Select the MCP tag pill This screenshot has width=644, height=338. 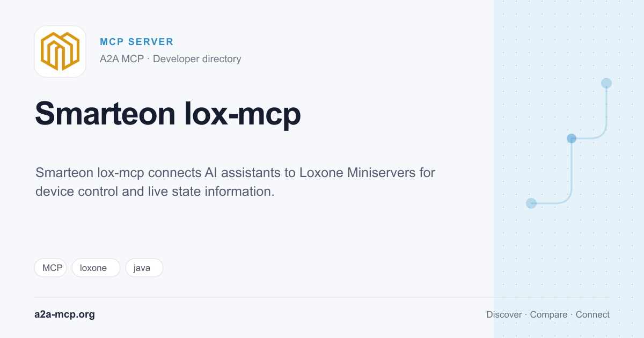(50, 268)
